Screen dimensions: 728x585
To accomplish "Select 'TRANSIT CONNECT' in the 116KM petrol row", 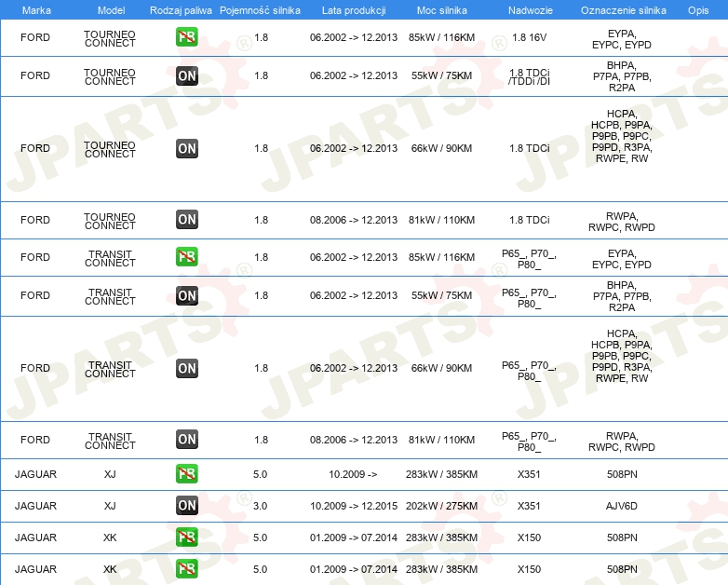I will click(110, 258).
